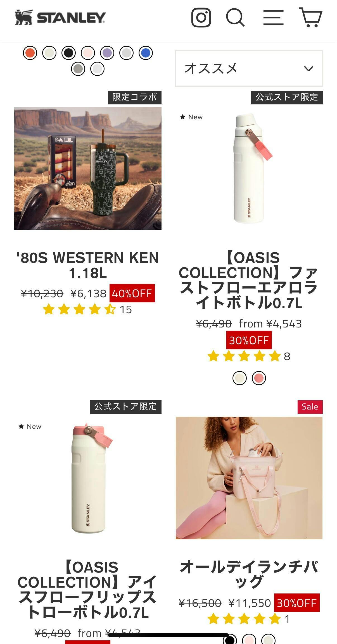Open the hamburger menu icon
The height and width of the screenshot is (644, 337).
(x=273, y=18)
